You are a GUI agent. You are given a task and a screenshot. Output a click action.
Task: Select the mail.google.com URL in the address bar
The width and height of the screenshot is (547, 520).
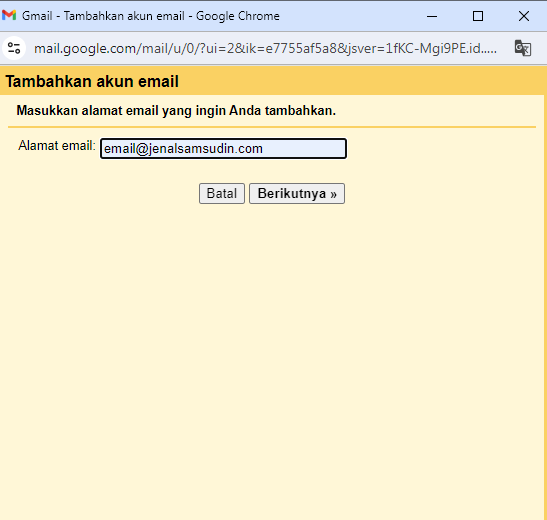tap(265, 48)
